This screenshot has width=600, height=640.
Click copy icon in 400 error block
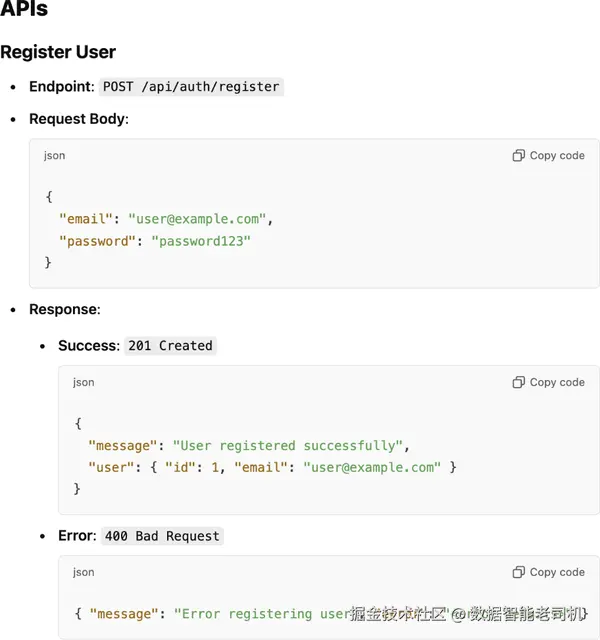click(x=518, y=572)
